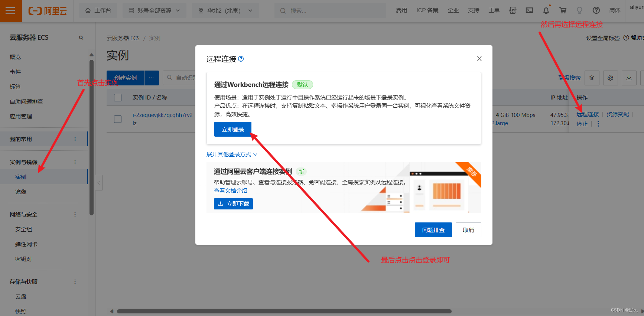Click the 资源变配 link
This screenshot has width=644, height=316.
[x=618, y=114]
